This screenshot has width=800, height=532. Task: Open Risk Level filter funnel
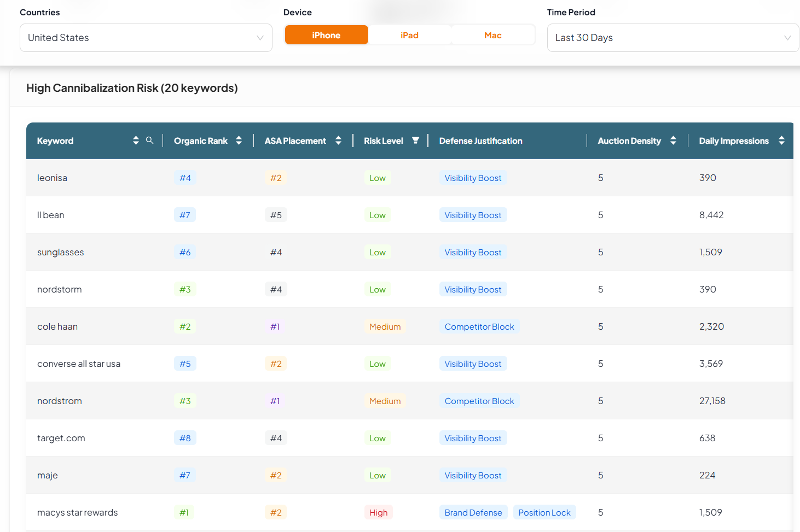(415, 141)
